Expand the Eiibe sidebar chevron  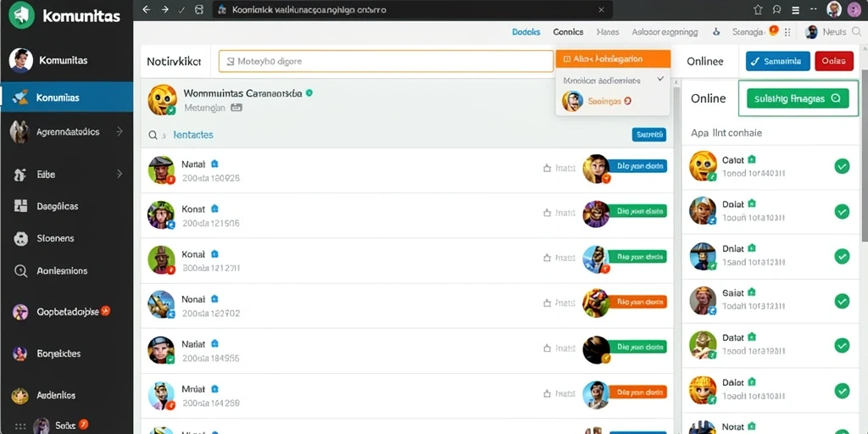119,174
